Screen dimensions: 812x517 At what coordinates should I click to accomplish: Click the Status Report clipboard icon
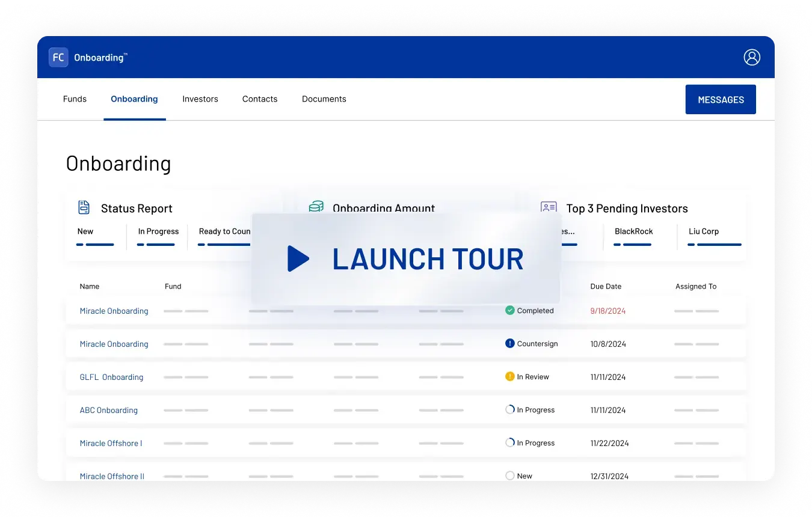[x=84, y=207]
